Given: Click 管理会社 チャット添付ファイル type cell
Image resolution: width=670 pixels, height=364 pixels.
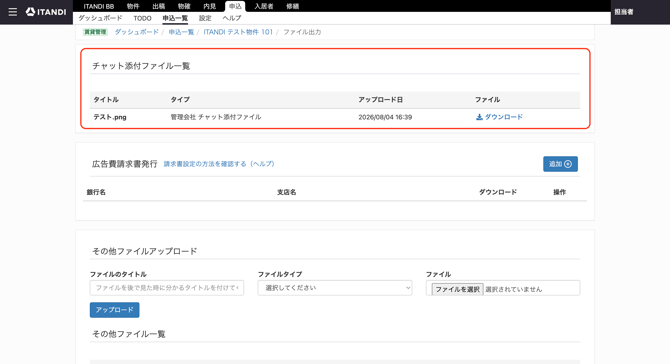Looking at the screenshot, I should click(216, 117).
